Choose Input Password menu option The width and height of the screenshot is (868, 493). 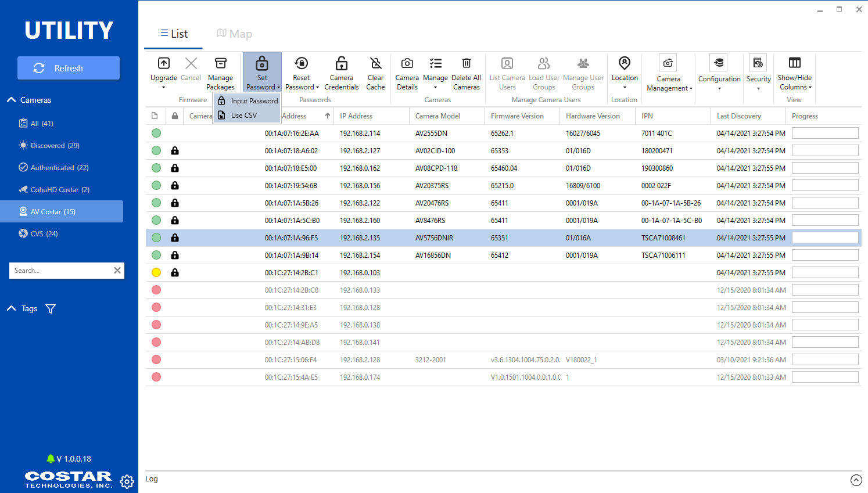point(248,101)
